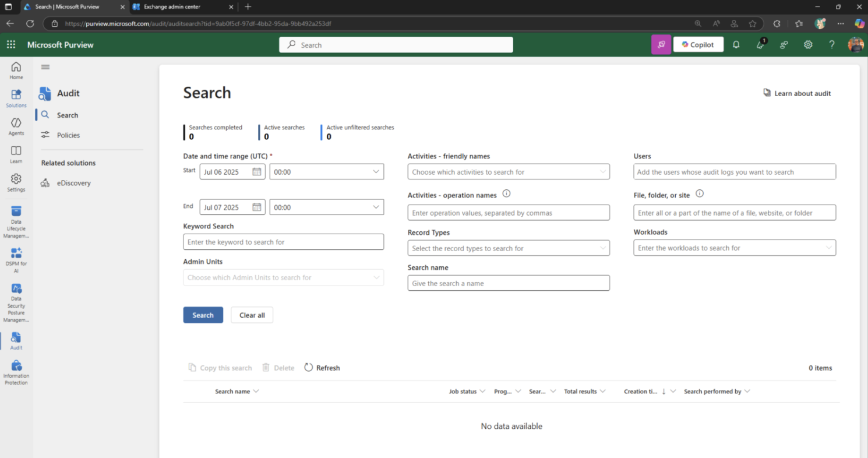Focus File, folder, or site field

tap(735, 213)
